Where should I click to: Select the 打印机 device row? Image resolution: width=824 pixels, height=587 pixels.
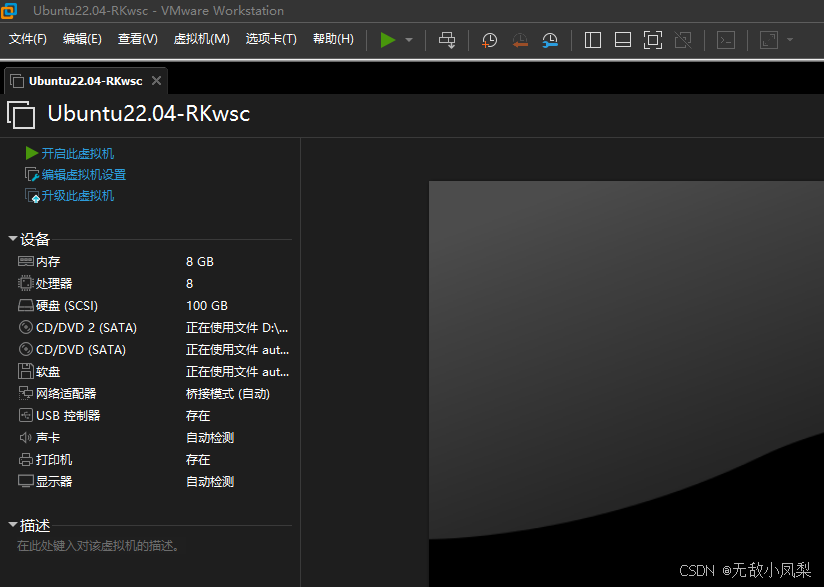(153, 460)
